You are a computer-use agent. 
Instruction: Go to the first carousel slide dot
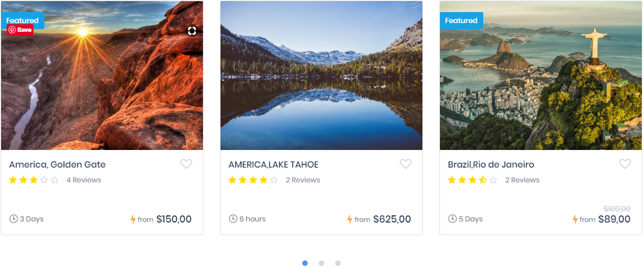(305, 263)
